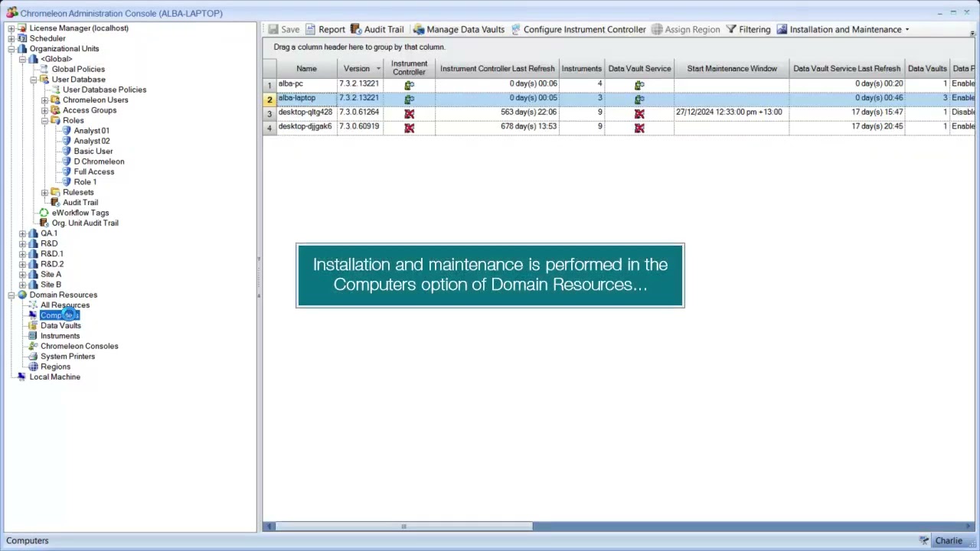Image resolution: width=980 pixels, height=551 pixels.
Task: Click desktop-djjgak6 instrument controller error icon
Action: point(409,128)
